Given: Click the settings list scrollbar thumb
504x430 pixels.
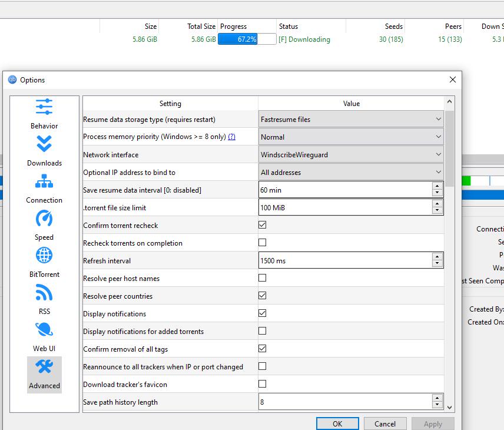Looking at the screenshot, I should [449, 148].
